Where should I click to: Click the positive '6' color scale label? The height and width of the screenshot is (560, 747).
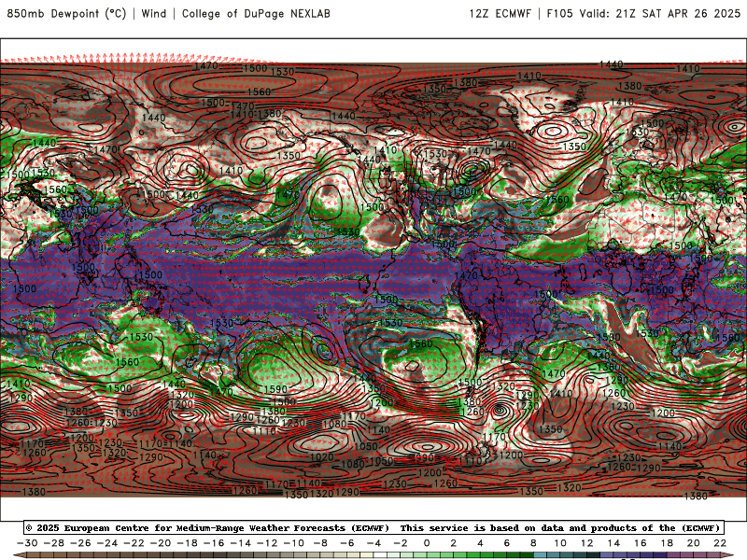tap(506, 543)
